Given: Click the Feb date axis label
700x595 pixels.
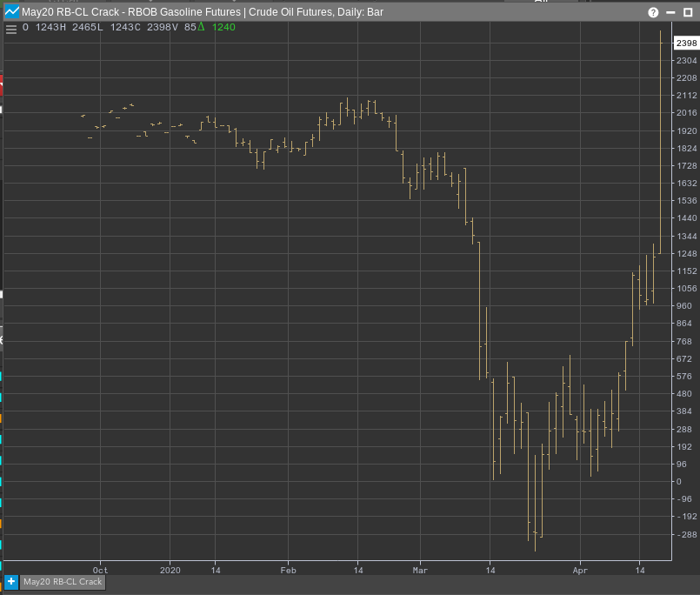Looking at the screenshot, I should [x=288, y=570].
